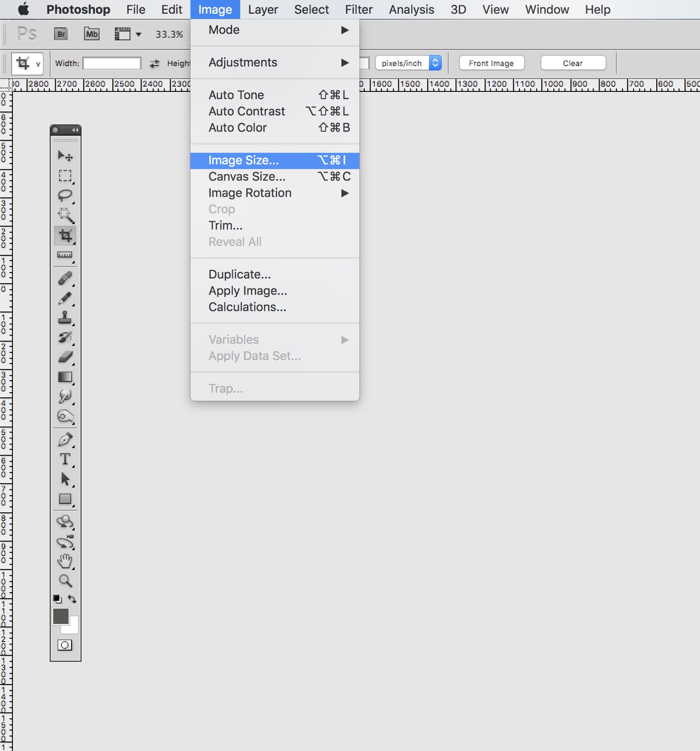Select the Magic Wand tool
This screenshot has width=700, height=751.
(65, 215)
